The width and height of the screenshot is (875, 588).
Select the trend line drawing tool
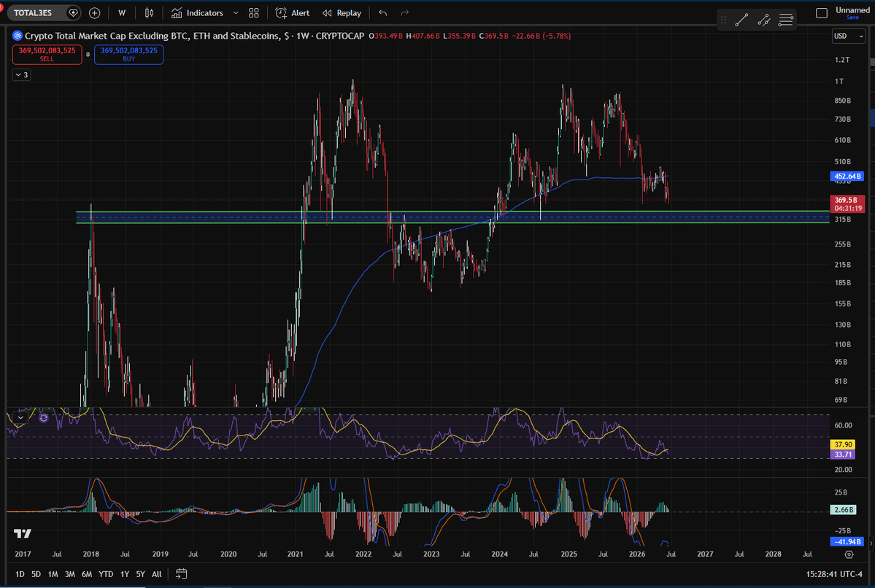click(x=741, y=20)
